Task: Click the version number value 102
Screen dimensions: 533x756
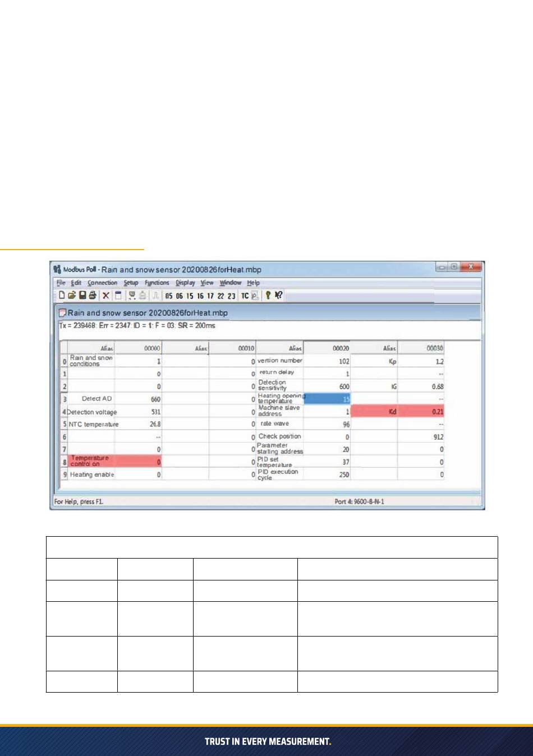Action: click(344, 361)
